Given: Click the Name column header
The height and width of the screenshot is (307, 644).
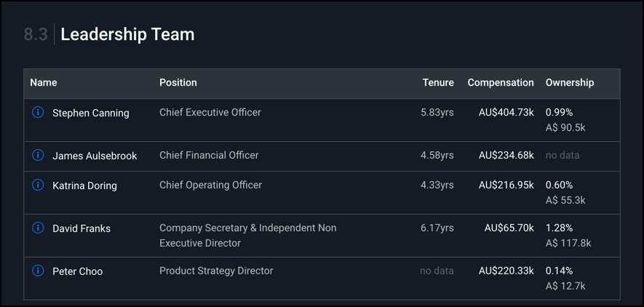Looking at the screenshot, I should pyautogui.click(x=44, y=82).
